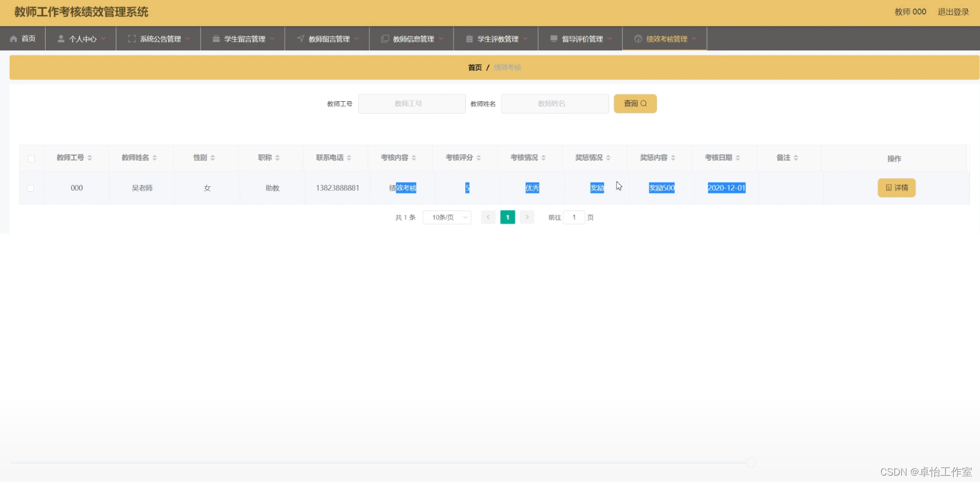Screen dimensions: 980x482
Task: Open the 首页 navigation menu item
Action: click(x=23, y=39)
